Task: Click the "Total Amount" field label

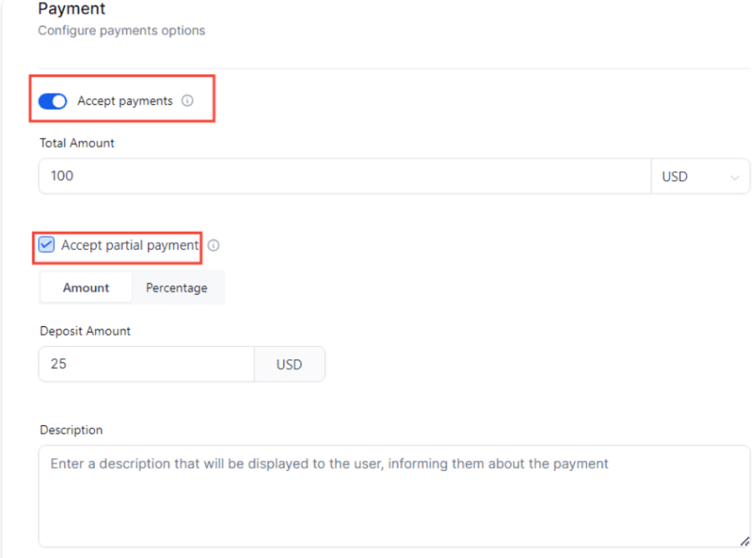Action: tap(77, 143)
